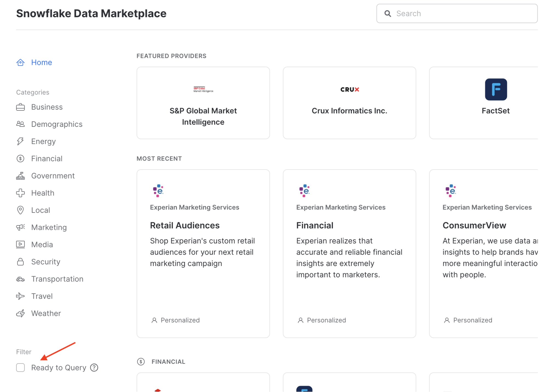Click the Marketing megaphone icon
Viewport: 548px width, 392px height.
coord(20,227)
